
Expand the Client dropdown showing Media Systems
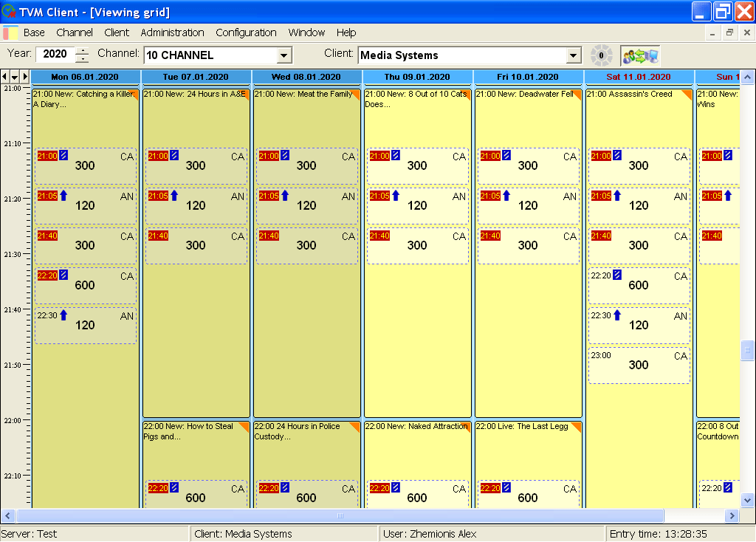tap(574, 55)
